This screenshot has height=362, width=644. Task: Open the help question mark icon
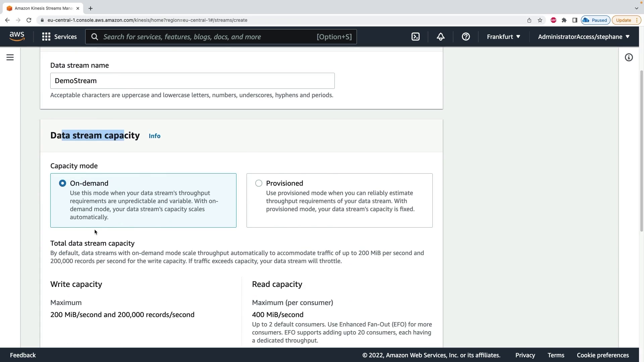[x=466, y=37]
